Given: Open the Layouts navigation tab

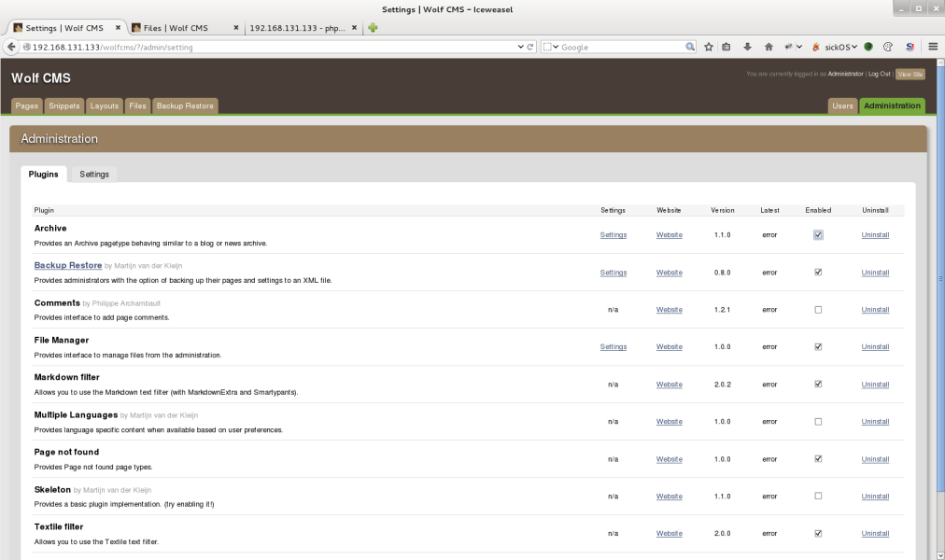Looking at the screenshot, I should 105,106.
